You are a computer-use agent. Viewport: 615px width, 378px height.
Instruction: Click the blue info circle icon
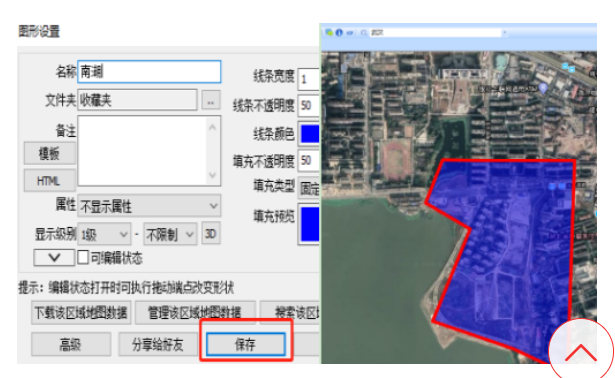(339, 33)
